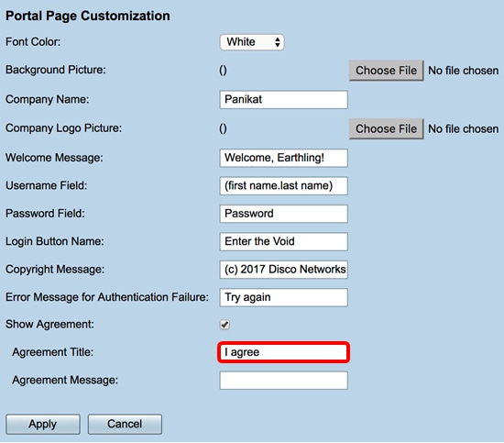Screen dimensions: 504x443
Task: Click the Company Name label
Action: pos(48,99)
